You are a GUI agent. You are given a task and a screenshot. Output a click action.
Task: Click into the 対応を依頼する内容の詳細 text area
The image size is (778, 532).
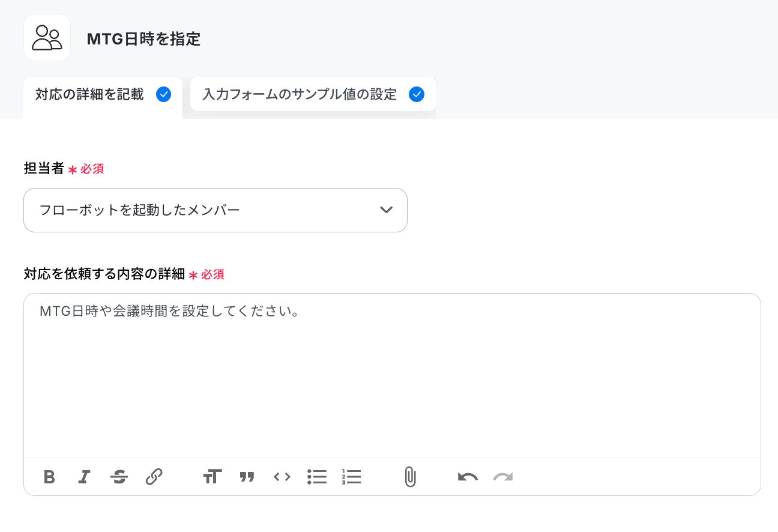point(392,375)
